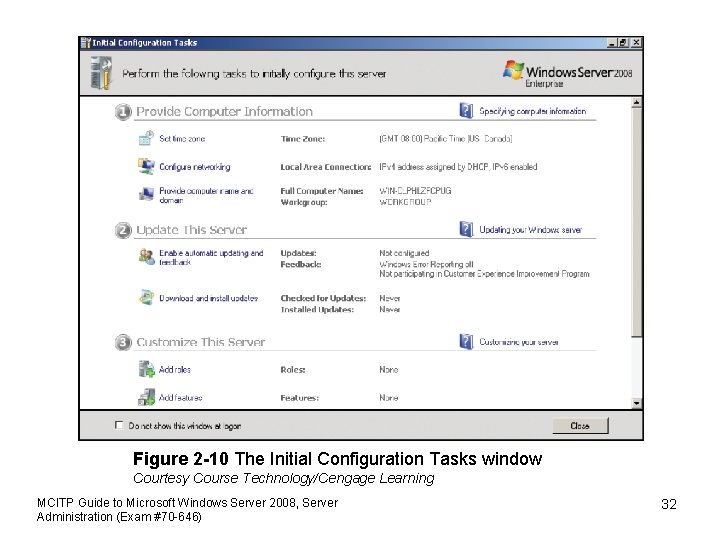Viewport: 720px width, 540px height.
Task: Click the vertical scrollbar thumb
Action: pos(636,222)
